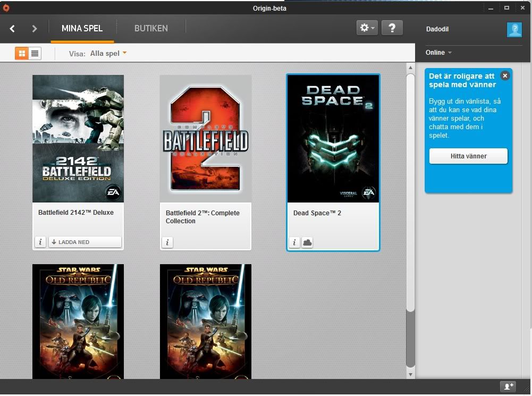This screenshot has width=532, height=396.
Task: Click the Dadodil profile avatar
Action: coord(514,30)
